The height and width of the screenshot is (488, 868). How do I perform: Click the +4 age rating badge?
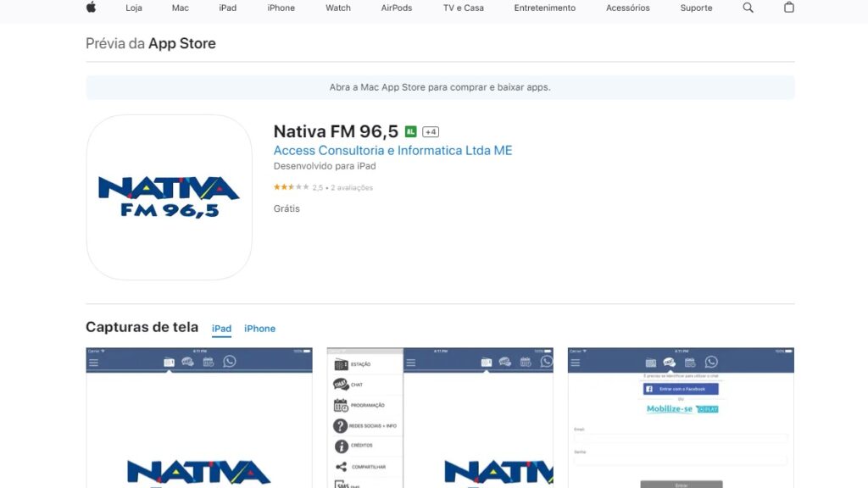click(x=430, y=131)
